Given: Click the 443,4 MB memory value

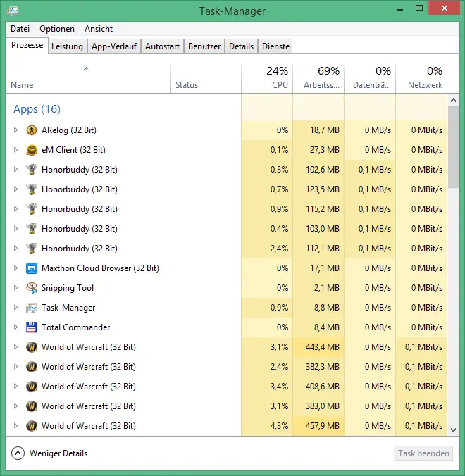Looking at the screenshot, I should [322, 347].
